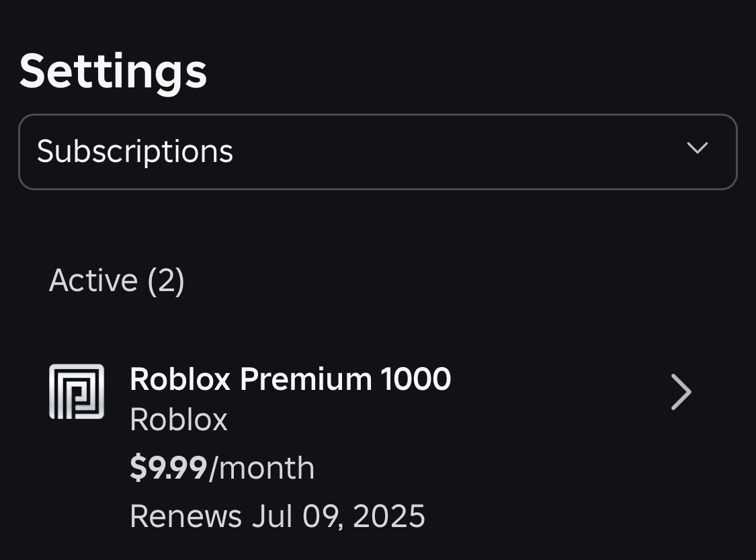
Task: Click the /month billing period text
Action: 262,468
